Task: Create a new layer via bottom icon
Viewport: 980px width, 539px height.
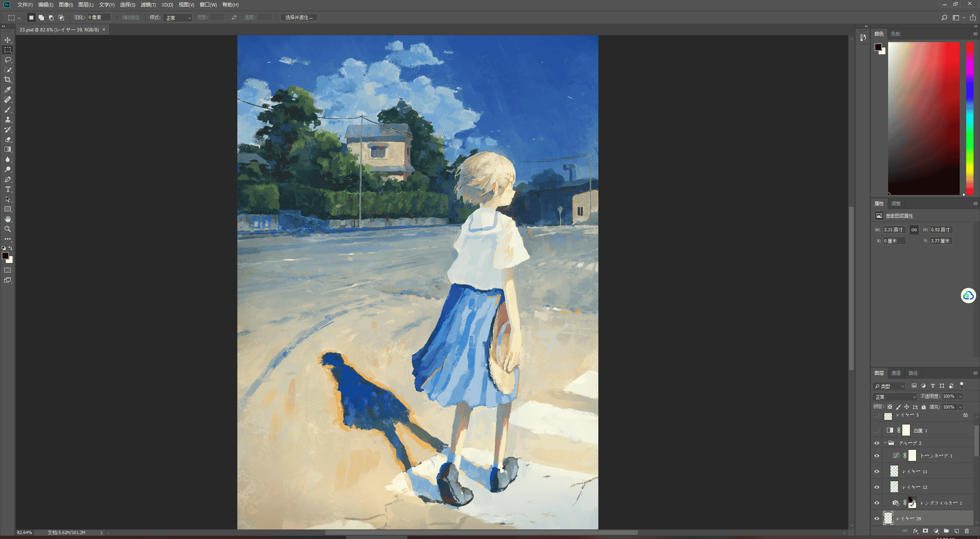Action: coord(956,531)
